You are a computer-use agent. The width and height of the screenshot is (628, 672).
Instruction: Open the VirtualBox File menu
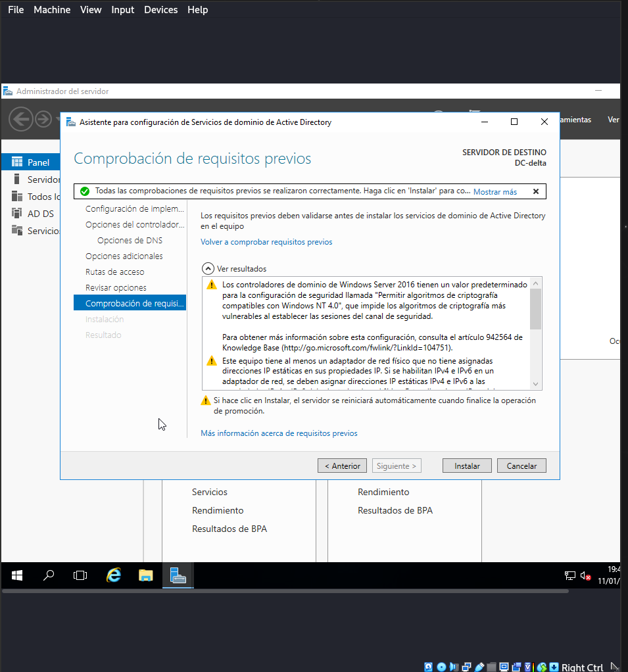(16, 9)
